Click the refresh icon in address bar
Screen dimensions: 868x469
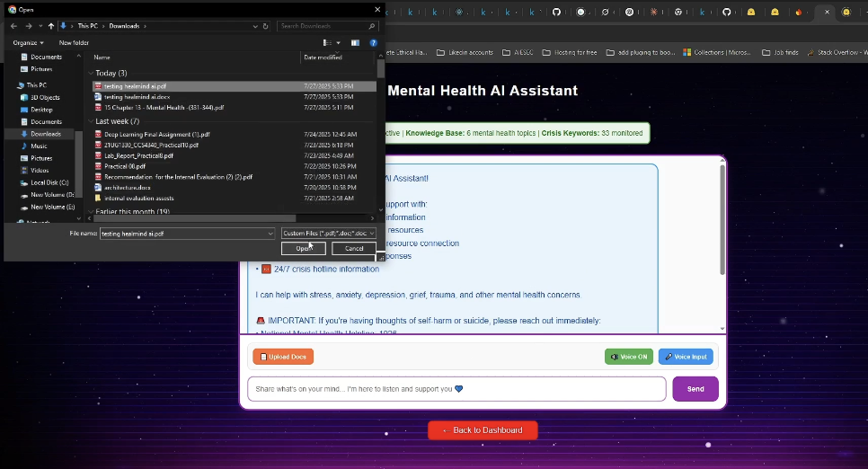(x=266, y=26)
